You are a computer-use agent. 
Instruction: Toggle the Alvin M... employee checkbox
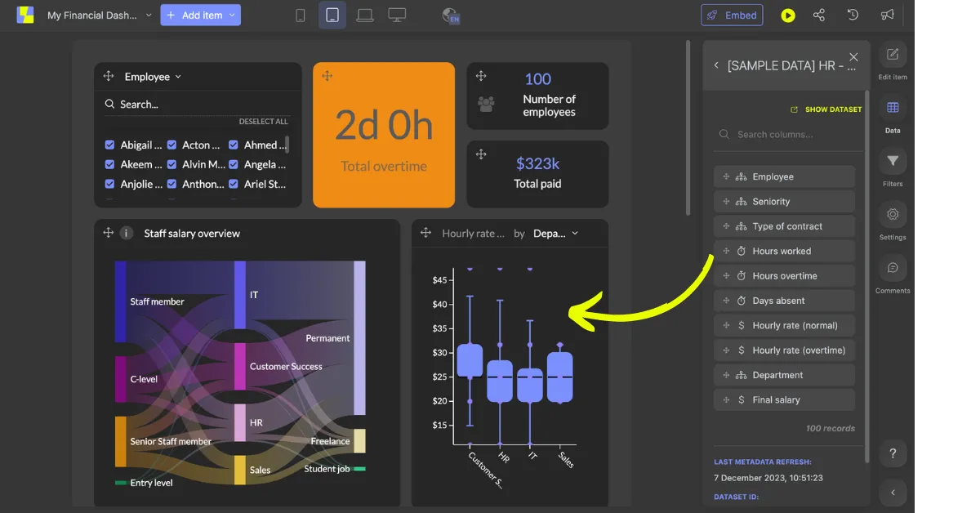coord(172,164)
